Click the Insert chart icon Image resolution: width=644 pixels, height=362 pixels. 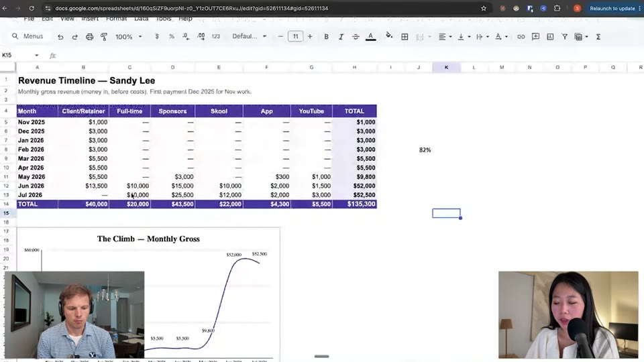coord(550,36)
